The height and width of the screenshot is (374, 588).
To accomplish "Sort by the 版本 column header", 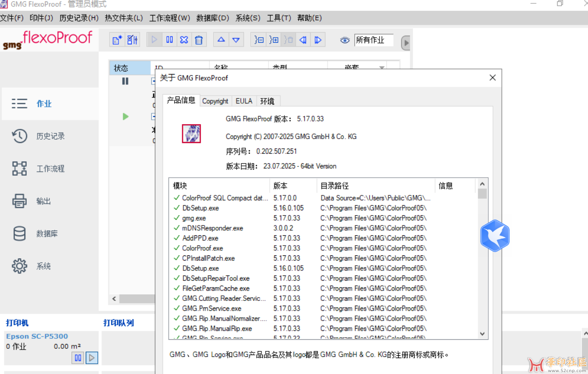I will pos(293,186).
